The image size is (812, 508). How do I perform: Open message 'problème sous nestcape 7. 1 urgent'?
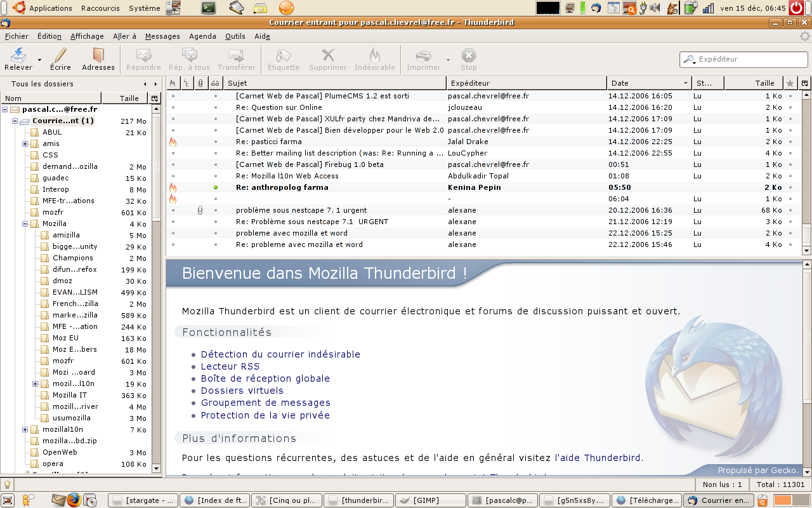pos(301,210)
